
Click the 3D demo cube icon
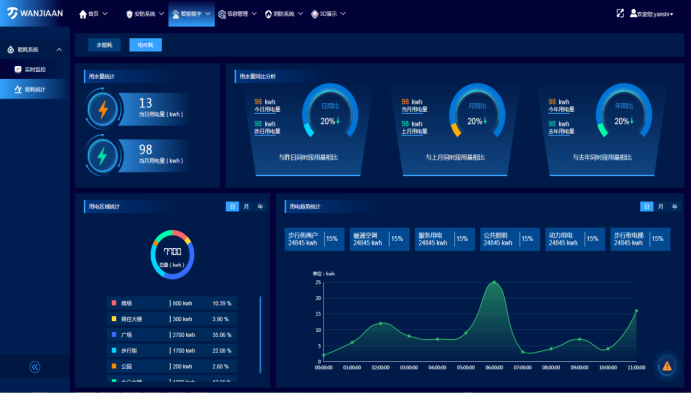click(314, 14)
